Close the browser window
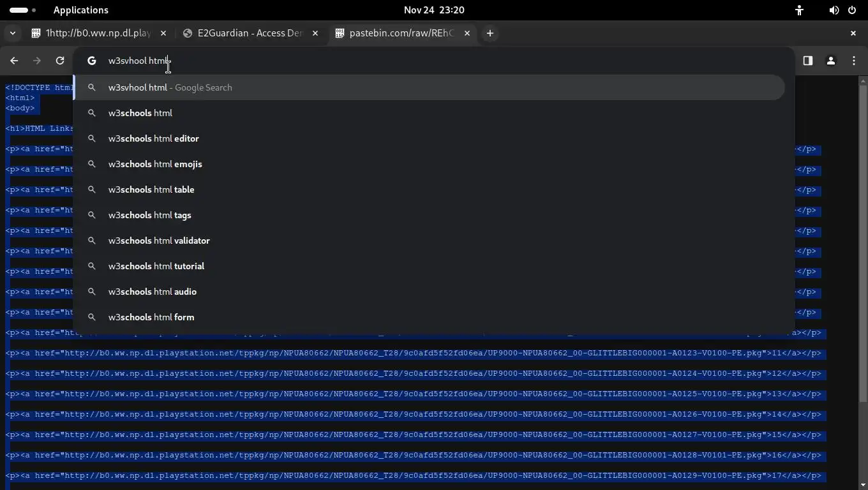This screenshot has height=490, width=868. [x=853, y=33]
